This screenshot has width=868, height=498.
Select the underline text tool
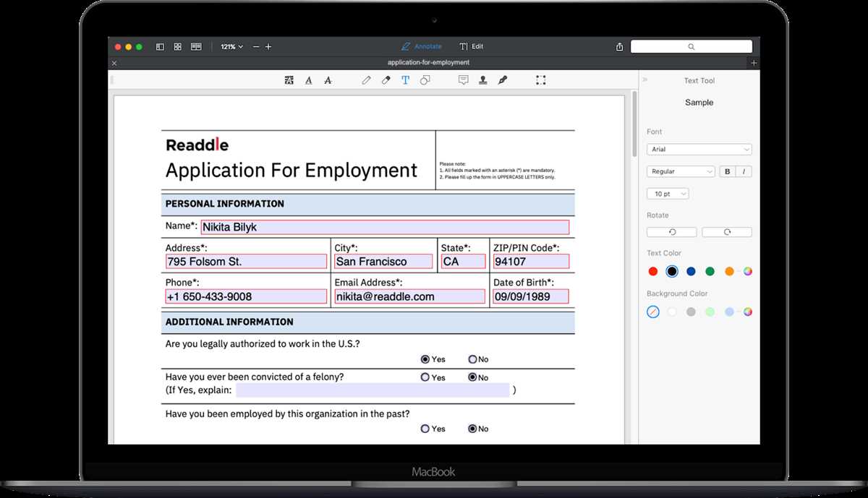[x=309, y=80]
